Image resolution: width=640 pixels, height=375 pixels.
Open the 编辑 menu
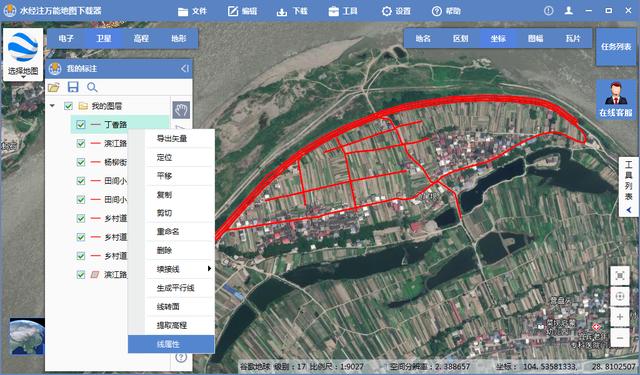(x=242, y=11)
